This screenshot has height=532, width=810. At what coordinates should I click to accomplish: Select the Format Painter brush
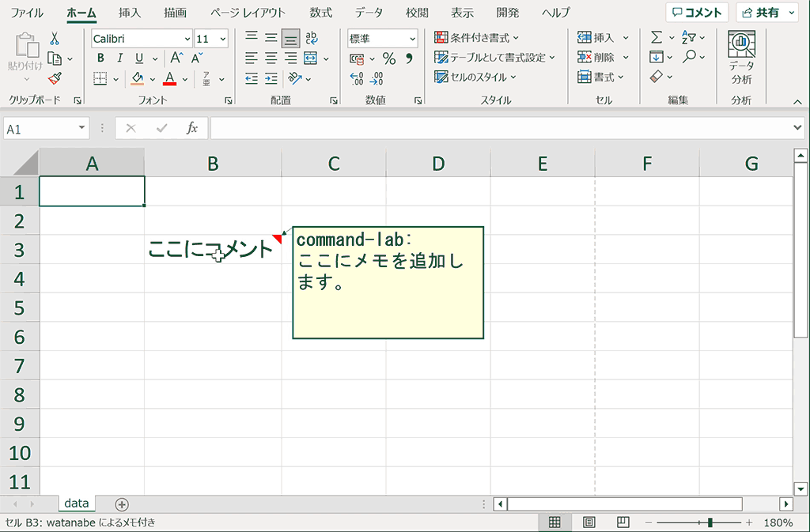click(55, 78)
